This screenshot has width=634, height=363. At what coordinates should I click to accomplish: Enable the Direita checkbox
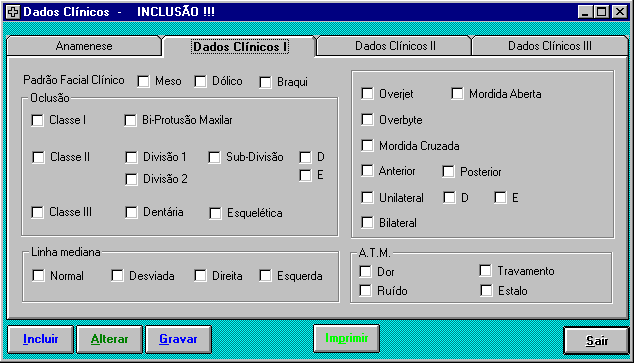[x=200, y=276]
